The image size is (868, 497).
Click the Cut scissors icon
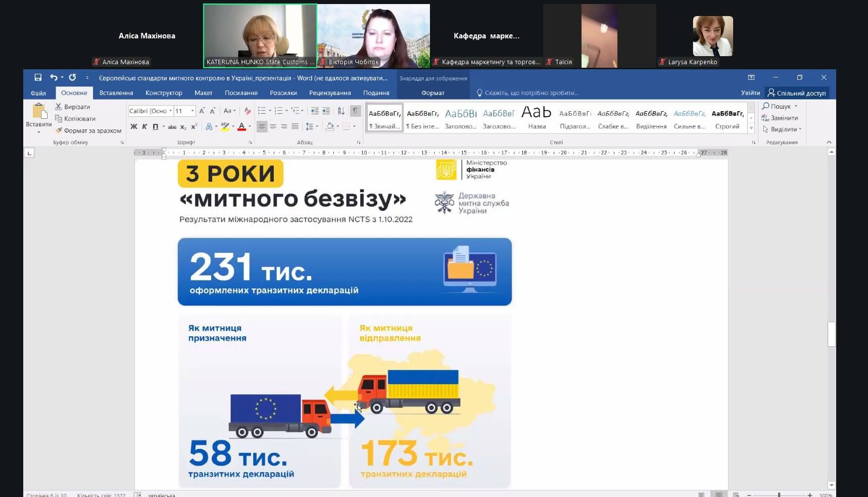click(x=59, y=107)
